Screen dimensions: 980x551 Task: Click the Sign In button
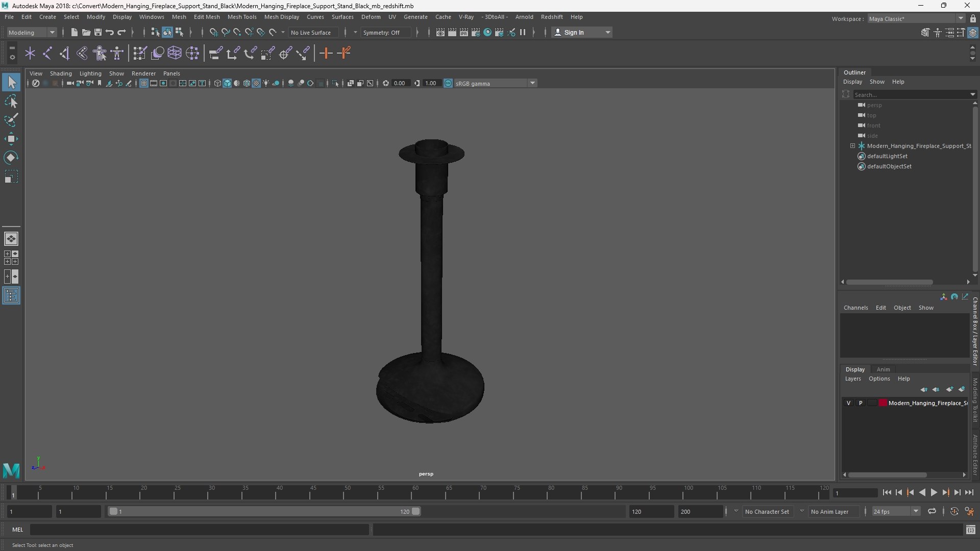(x=582, y=32)
